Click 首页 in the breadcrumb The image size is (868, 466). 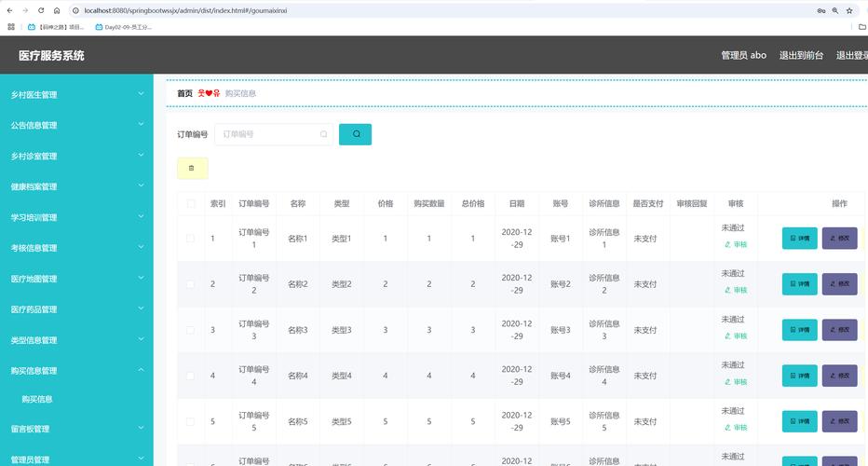click(184, 93)
